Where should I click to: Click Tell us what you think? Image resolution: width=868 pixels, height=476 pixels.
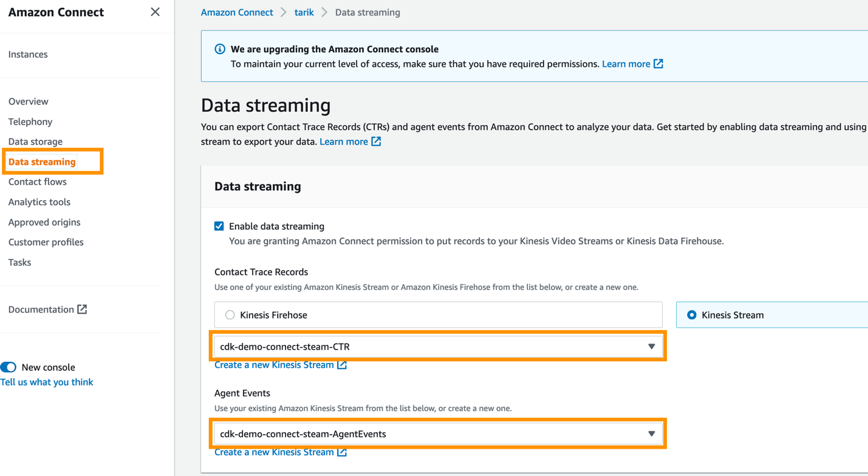point(47,382)
